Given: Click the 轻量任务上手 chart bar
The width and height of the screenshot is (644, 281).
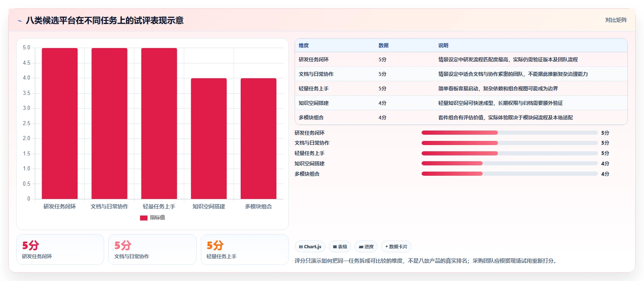Looking at the screenshot, I should tap(159, 124).
